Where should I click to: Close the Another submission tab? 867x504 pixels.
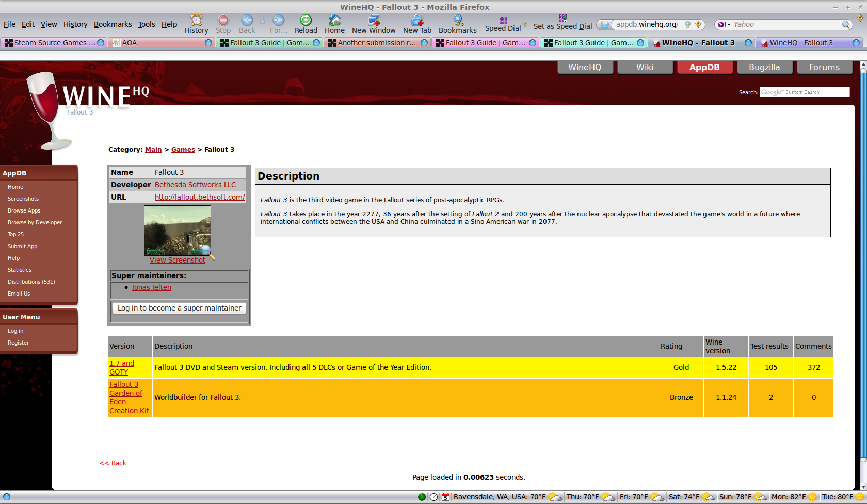(x=424, y=43)
